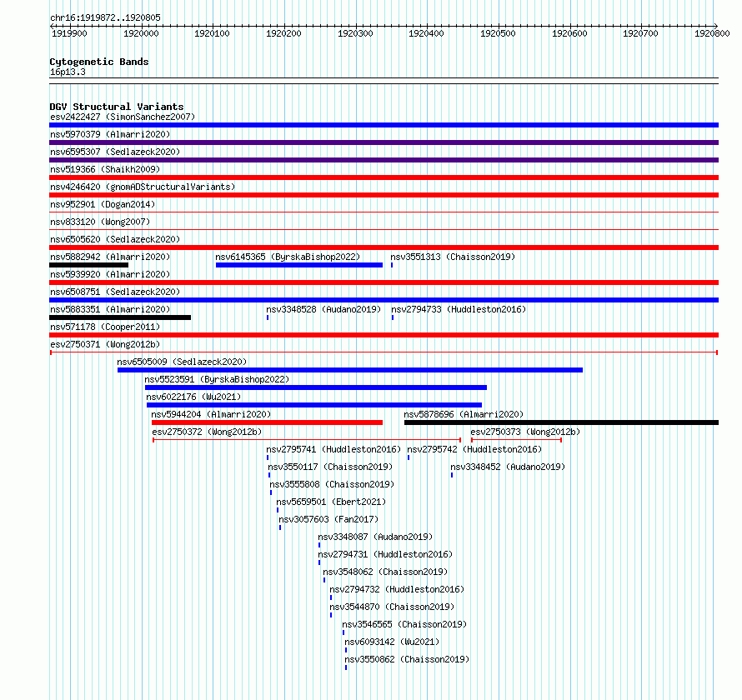Click the red bar under nsv5939920
742x700 pixels.
(384, 282)
